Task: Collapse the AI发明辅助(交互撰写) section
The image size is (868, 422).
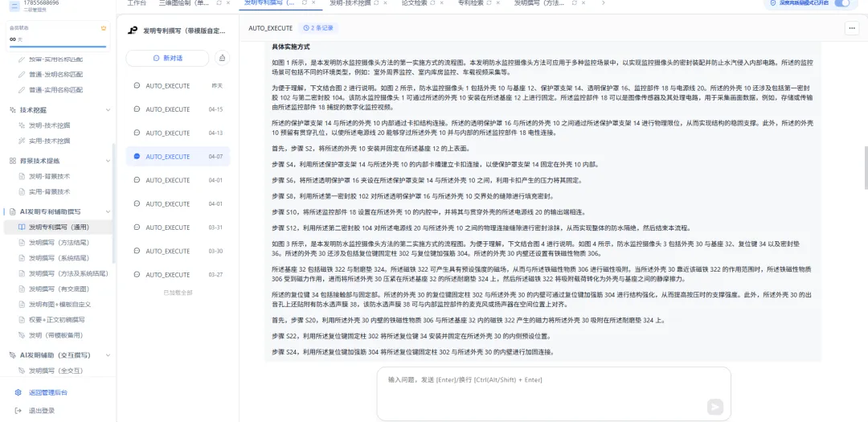Action: point(108,355)
